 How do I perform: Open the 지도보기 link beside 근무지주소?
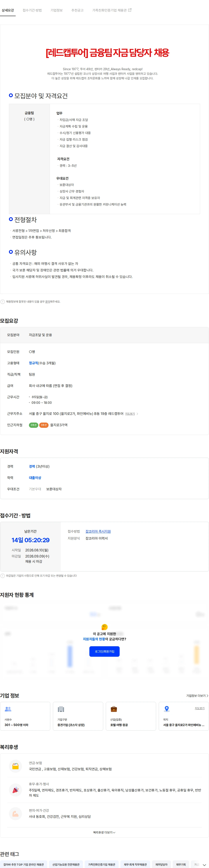[130, 414]
